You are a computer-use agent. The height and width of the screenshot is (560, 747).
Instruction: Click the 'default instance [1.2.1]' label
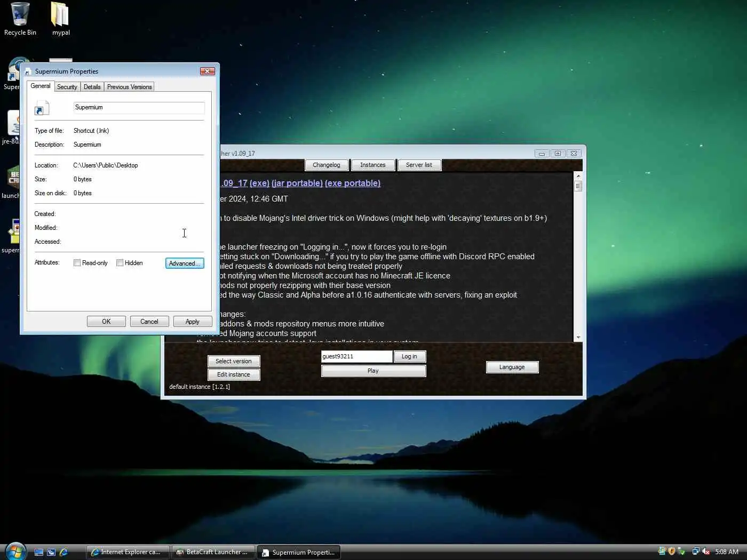pos(200,387)
